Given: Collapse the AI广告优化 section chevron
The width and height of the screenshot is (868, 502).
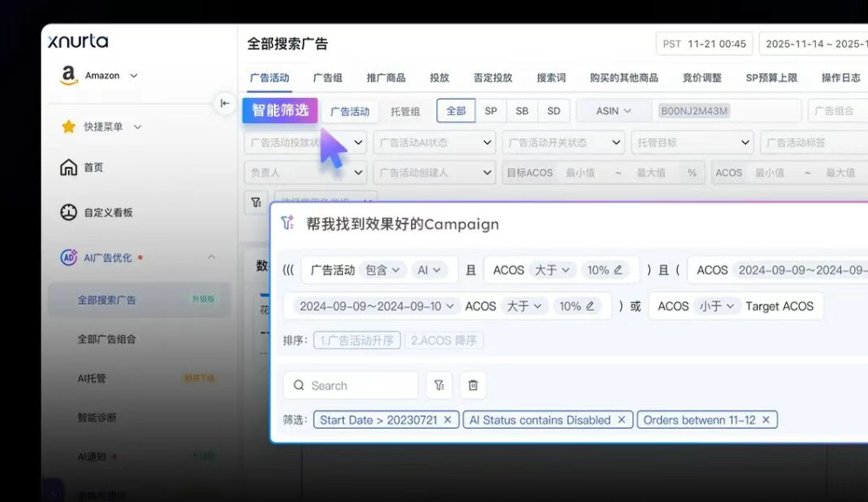Looking at the screenshot, I should (x=211, y=257).
